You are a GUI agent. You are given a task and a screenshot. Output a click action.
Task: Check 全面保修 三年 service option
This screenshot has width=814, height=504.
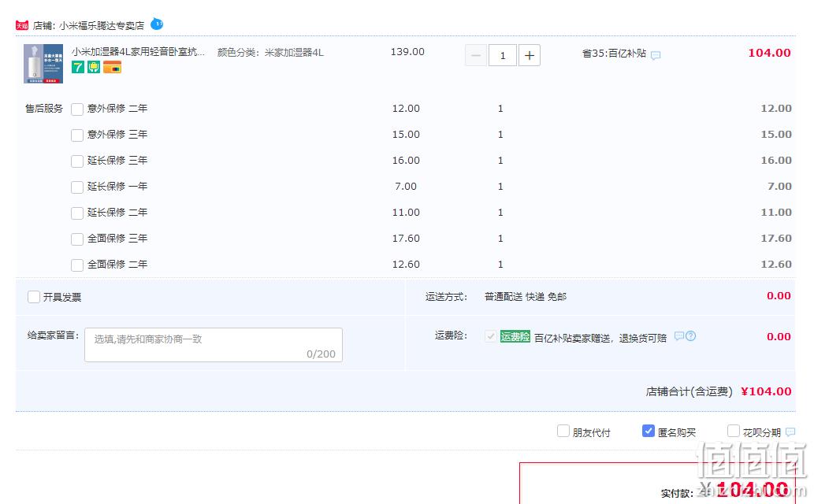pos(77,239)
